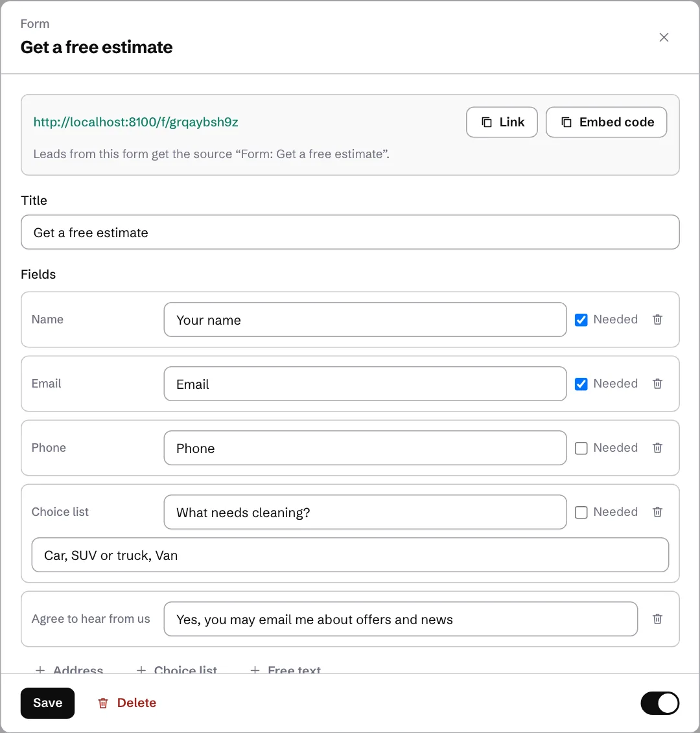Delete the Choice list field
The width and height of the screenshot is (700, 733).
[x=657, y=512]
